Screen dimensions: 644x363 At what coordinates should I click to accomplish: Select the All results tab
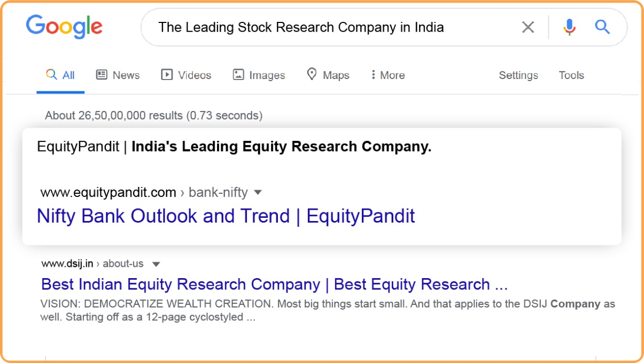(60, 75)
